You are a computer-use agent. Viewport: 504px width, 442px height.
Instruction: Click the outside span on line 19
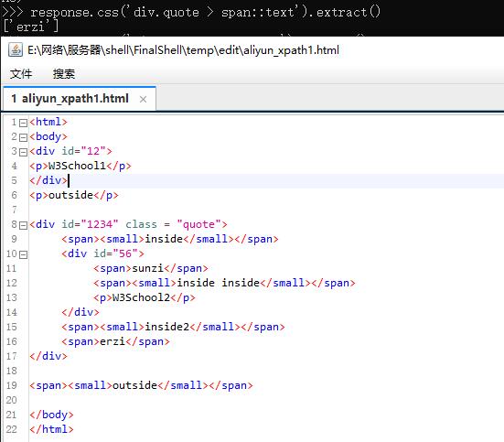click(141, 385)
